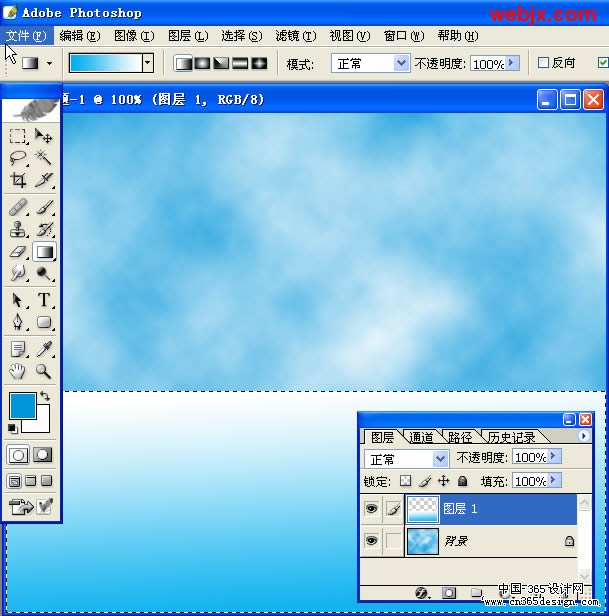
Task: Select the Blur tool
Action: point(18,273)
